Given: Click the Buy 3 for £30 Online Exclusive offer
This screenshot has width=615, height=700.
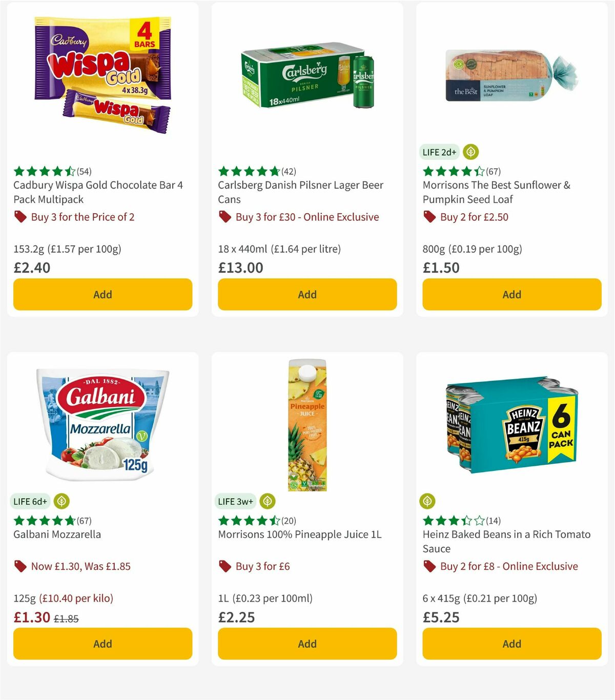Looking at the screenshot, I should tap(306, 217).
